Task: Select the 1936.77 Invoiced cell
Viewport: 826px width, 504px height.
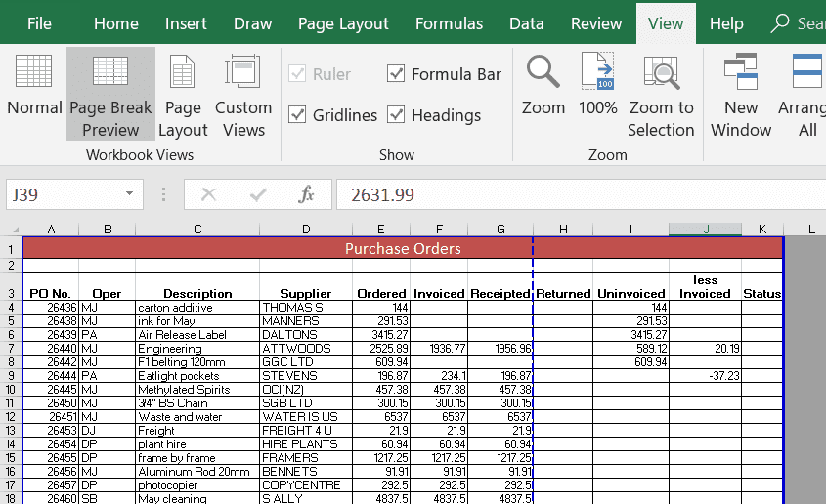Action: pos(439,349)
